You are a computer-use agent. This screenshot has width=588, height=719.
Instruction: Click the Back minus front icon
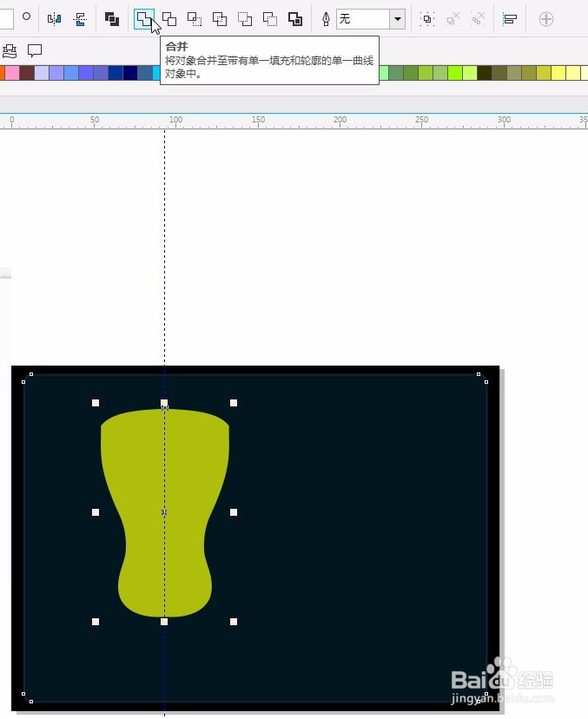pos(270,19)
